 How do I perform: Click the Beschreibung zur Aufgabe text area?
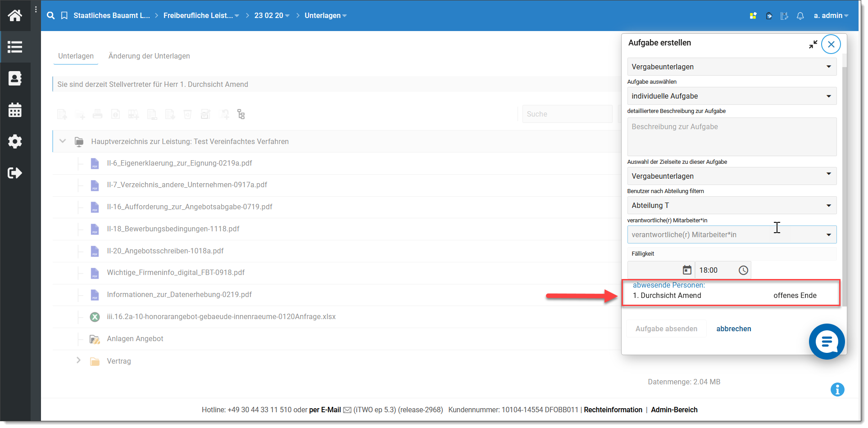(732, 137)
